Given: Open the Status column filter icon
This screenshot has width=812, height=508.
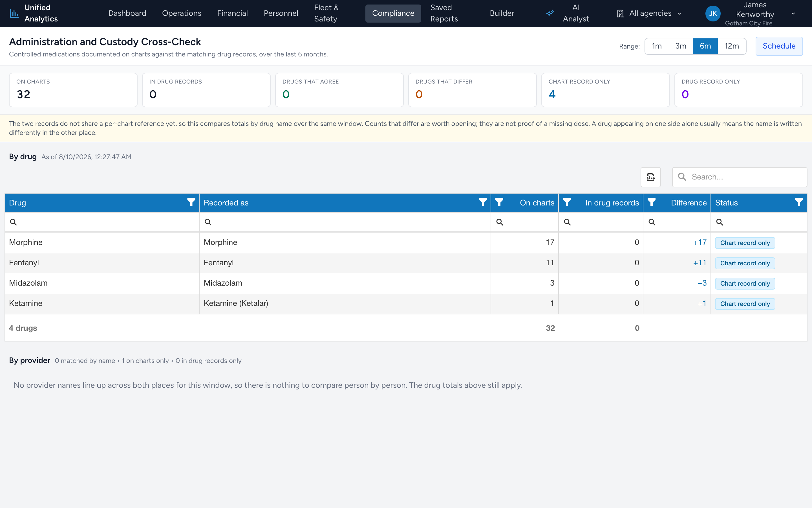Looking at the screenshot, I should [x=799, y=202].
